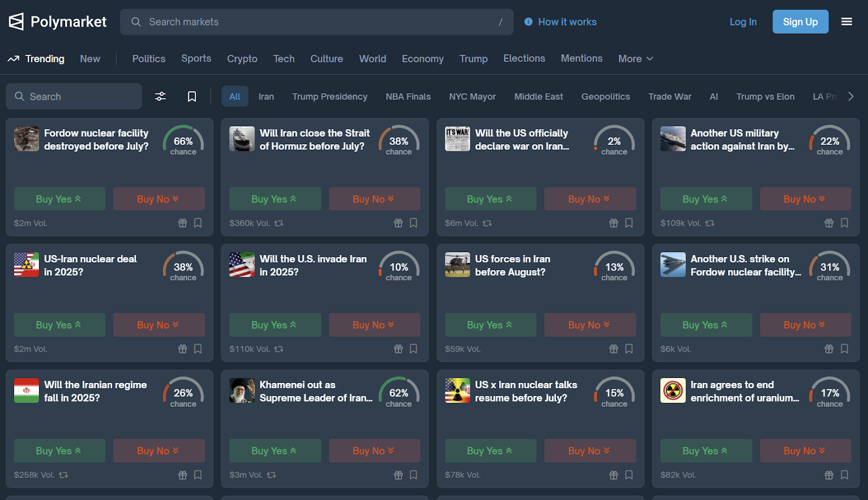Show more topic tags with right chevron
The width and height of the screenshot is (868, 500).
tap(851, 97)
